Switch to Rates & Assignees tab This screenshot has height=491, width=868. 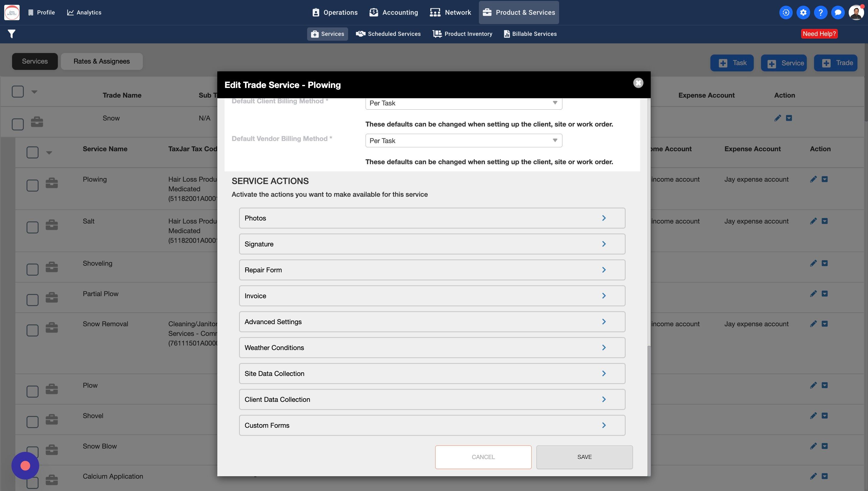click(102, 61)
